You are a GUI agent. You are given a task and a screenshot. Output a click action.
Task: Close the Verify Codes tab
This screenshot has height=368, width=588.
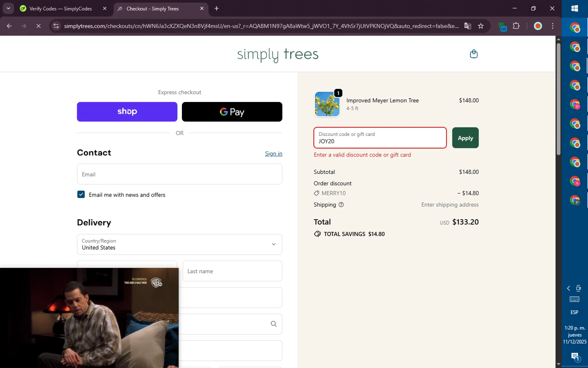[x=105, y=9]
